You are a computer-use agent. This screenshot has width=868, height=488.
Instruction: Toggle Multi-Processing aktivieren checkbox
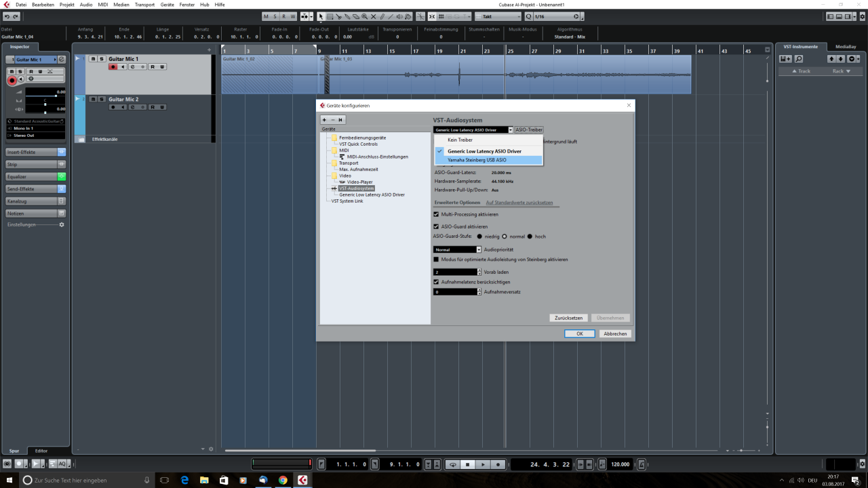[436, 214]
